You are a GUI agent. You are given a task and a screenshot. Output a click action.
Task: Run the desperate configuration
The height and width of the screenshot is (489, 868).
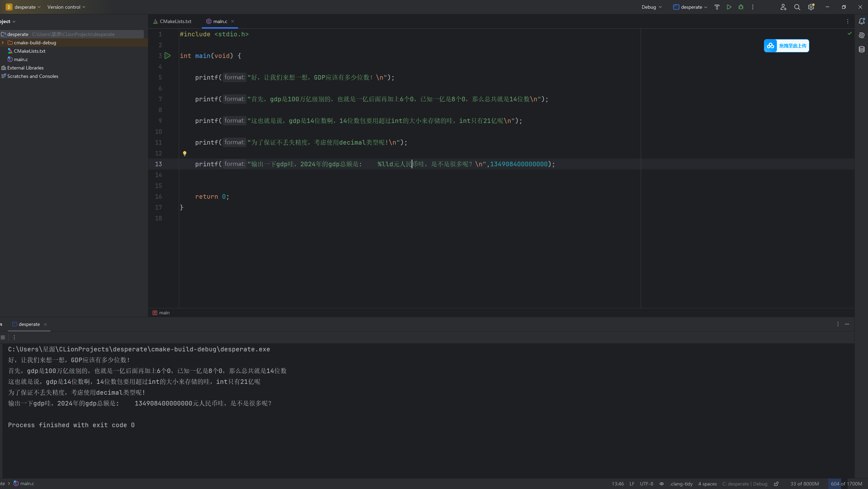[x=729, y=7]
